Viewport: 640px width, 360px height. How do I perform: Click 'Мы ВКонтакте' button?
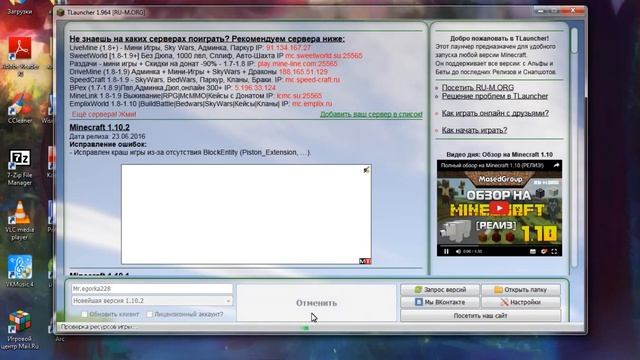point(440,302)
